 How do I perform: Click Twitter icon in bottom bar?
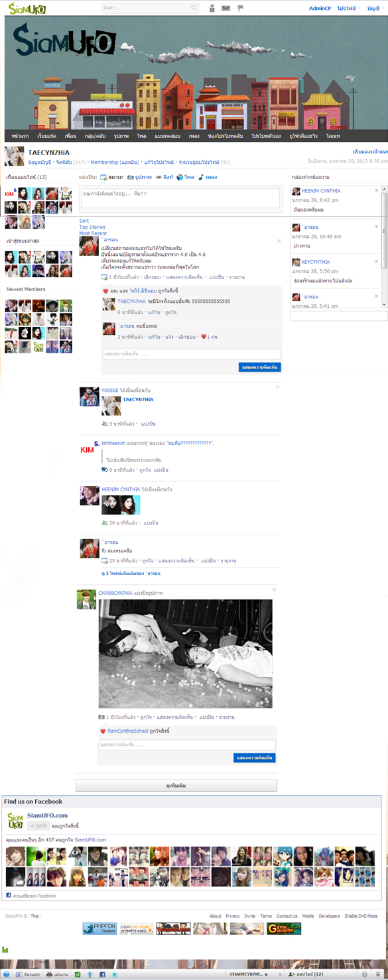pyautogui.click(x=113, y=974)
